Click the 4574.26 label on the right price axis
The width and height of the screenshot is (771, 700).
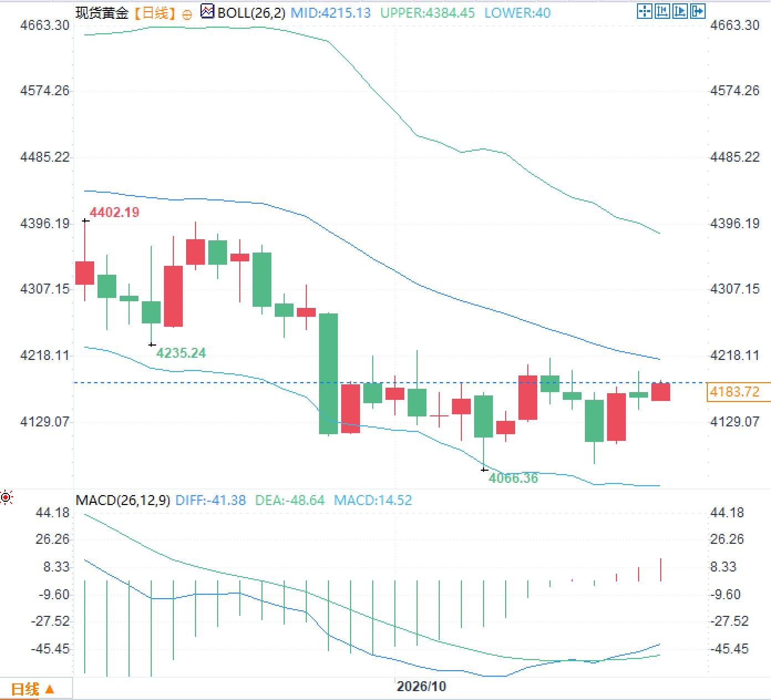point(735,91)
